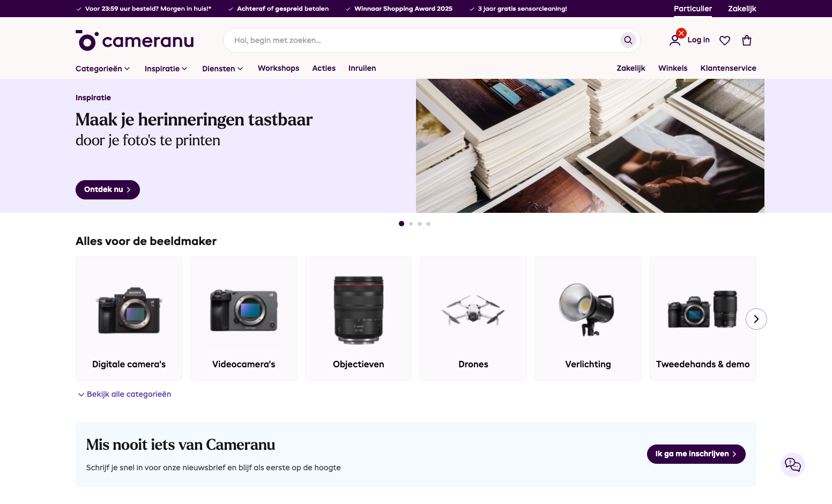Click the search magnifier icon
This screenshot has height=504, width=832.
[x=628, y=40]
